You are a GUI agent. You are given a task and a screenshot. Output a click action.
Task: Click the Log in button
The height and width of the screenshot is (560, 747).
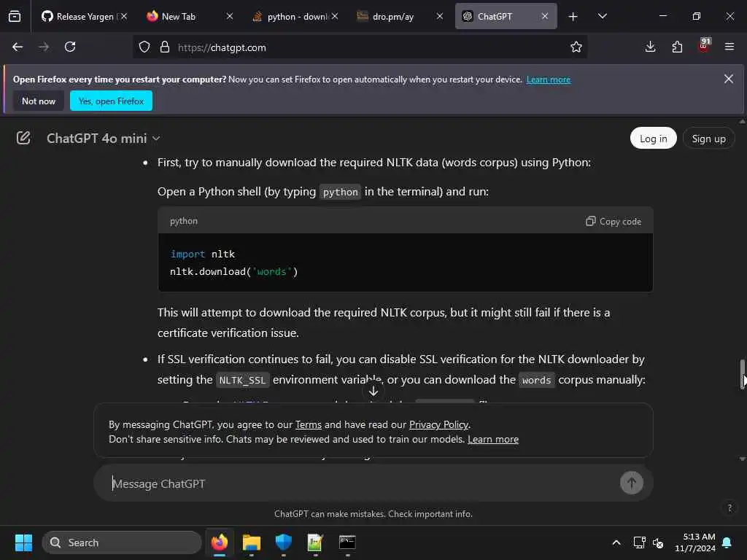653,138
